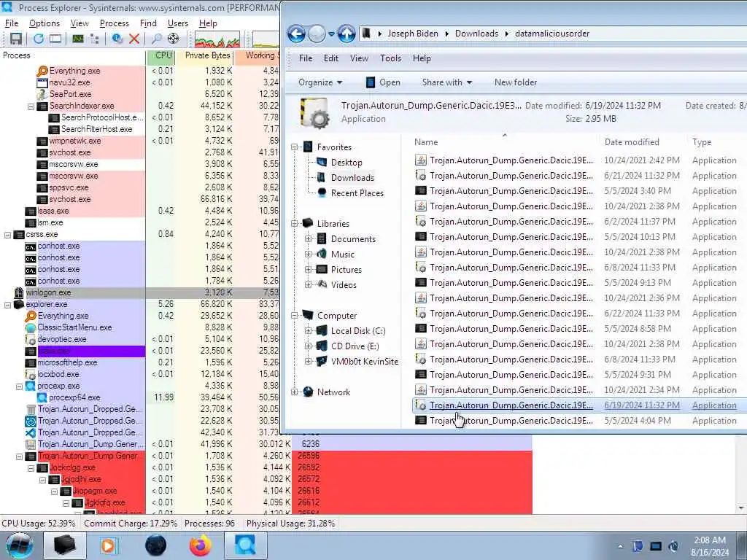Click the media player taskbar icon

pos(109,545)
